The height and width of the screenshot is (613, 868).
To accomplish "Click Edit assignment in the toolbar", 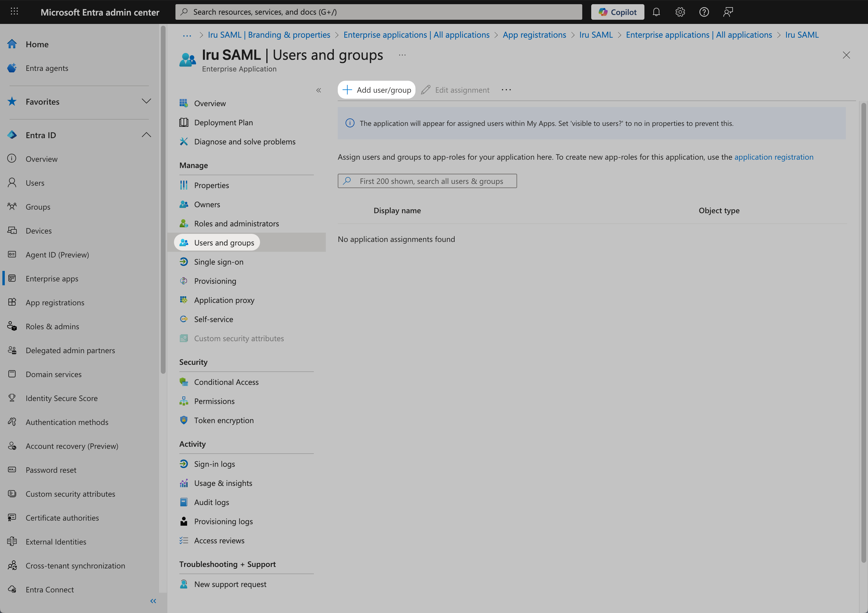I will coord(455,90).
